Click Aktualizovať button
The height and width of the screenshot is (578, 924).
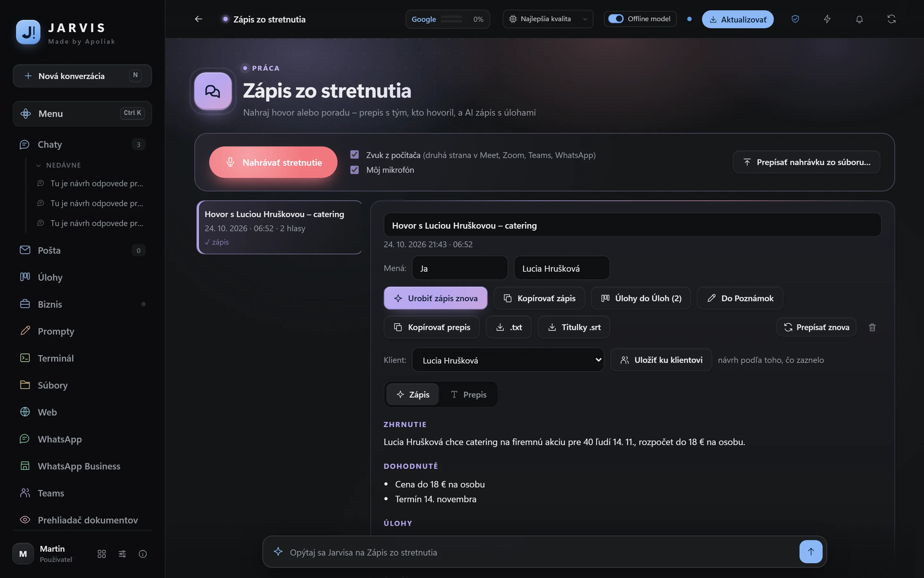[x=738, y=19]
